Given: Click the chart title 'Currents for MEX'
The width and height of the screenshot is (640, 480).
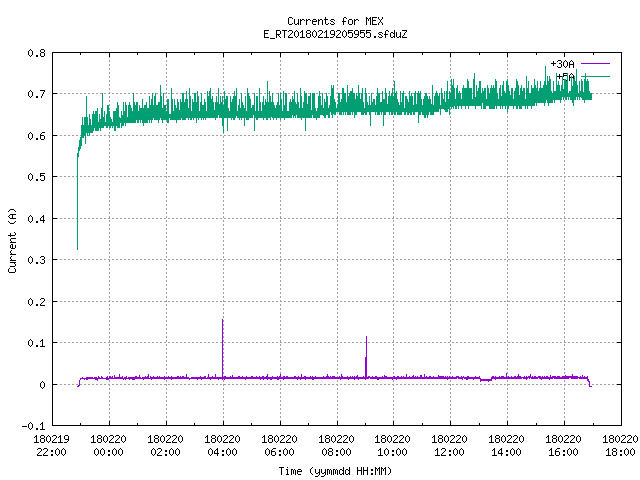Looking at the screenshot, I should tap(335, 21).
